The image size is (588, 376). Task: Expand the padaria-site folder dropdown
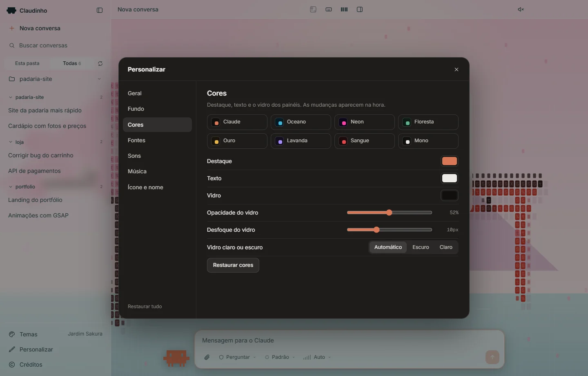[x=99, y=79]
